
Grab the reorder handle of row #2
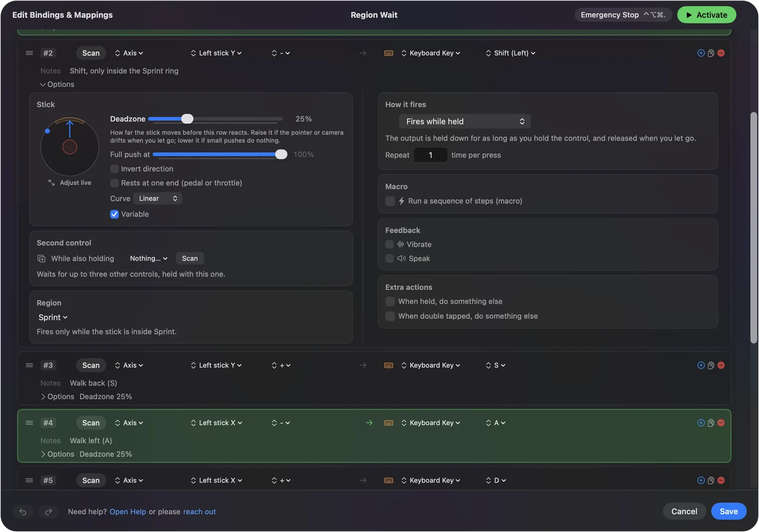[x=29, y=53]
